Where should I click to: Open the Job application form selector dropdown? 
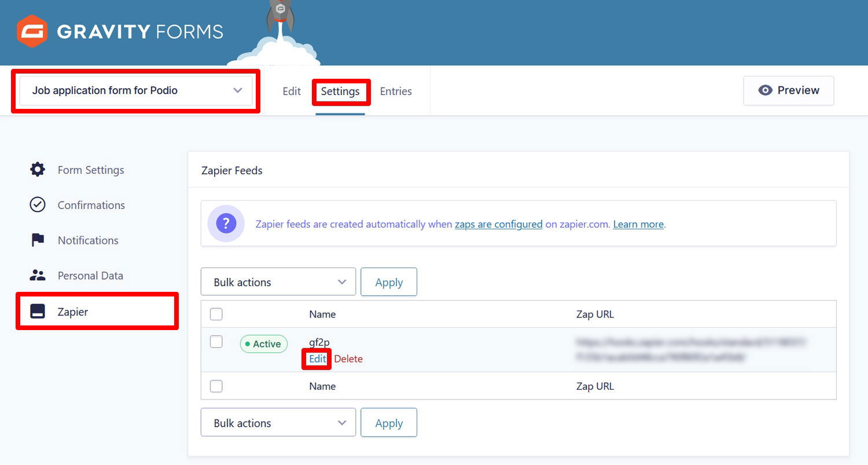[136, 90]
